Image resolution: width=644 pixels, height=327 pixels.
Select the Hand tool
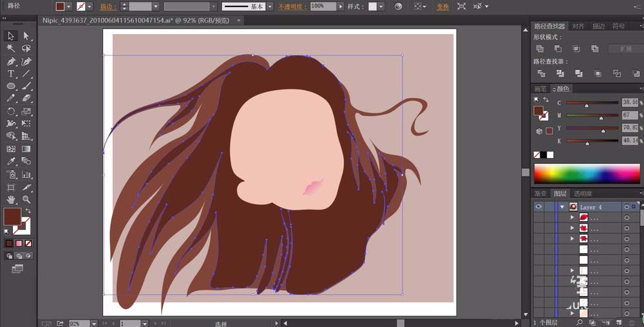click(x=11, y=199)
